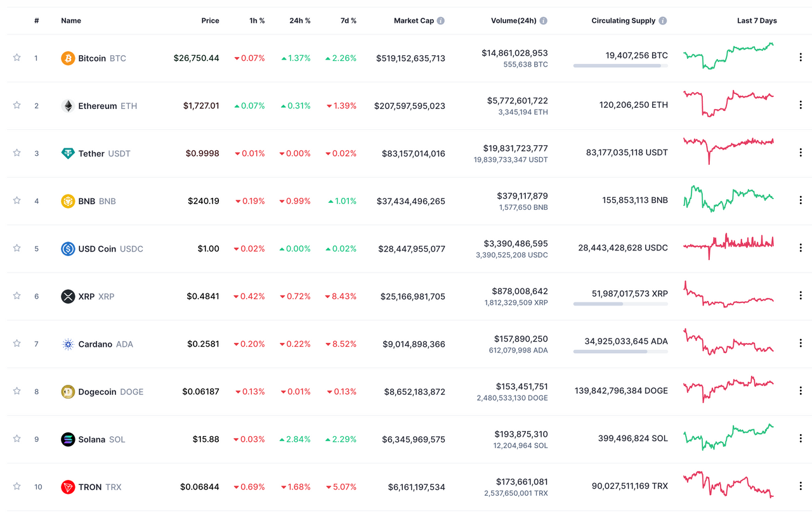
Task: Open the more-options menu on Bitcoin row
Action: point(801,57)
